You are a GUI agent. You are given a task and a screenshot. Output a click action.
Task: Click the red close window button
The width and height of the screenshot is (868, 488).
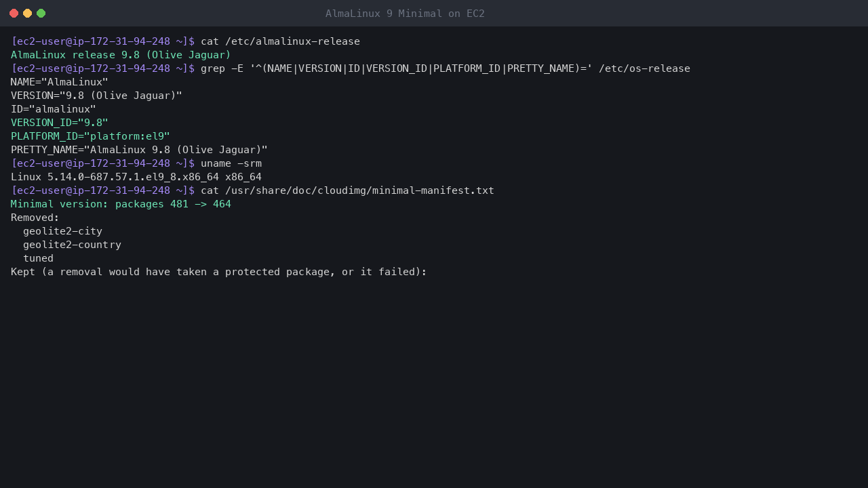pyautogui.click(x=14, y=14)
